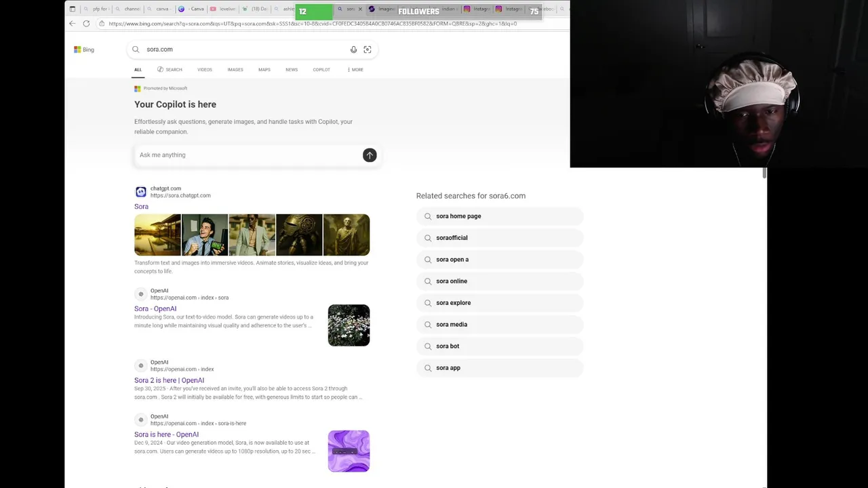
Task: Click the favicon beside Sora 2 is here result
Action: (141, 365)
